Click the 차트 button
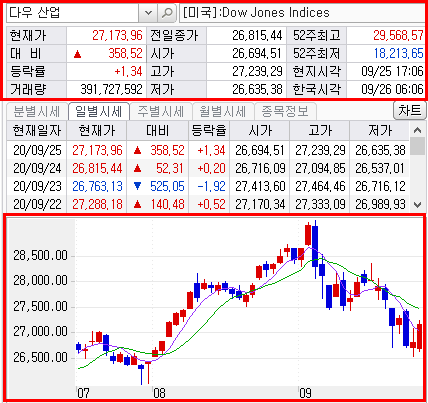Screen dimensions: 428x403 (x=410, y=110)
